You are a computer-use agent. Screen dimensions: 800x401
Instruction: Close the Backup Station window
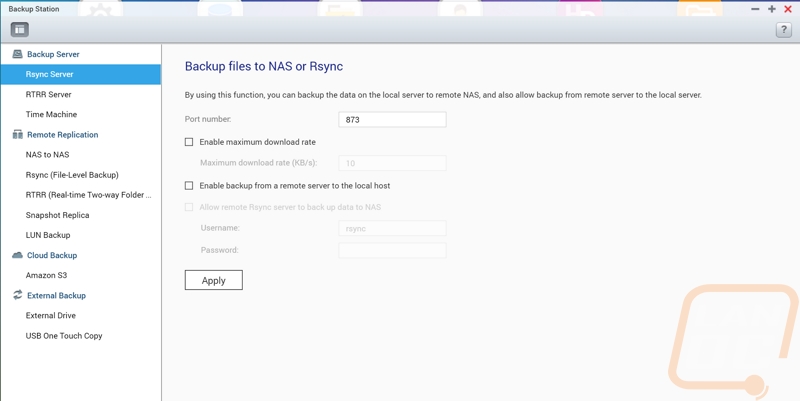click(x=787, y=9)
